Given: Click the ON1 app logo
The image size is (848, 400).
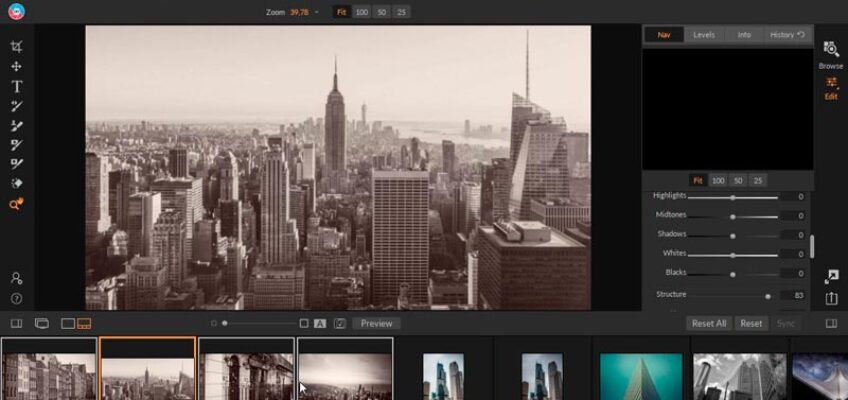Looking at the screenshot, I should [x=16, y=11].
